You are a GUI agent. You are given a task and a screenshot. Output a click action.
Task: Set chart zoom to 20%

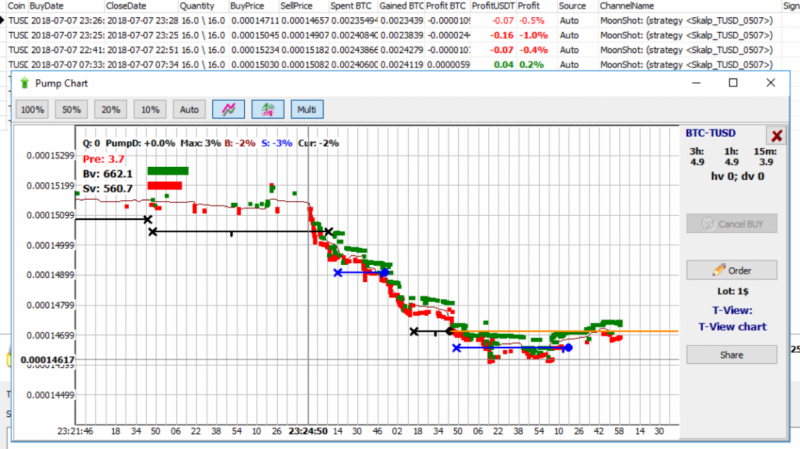(111, 110)
